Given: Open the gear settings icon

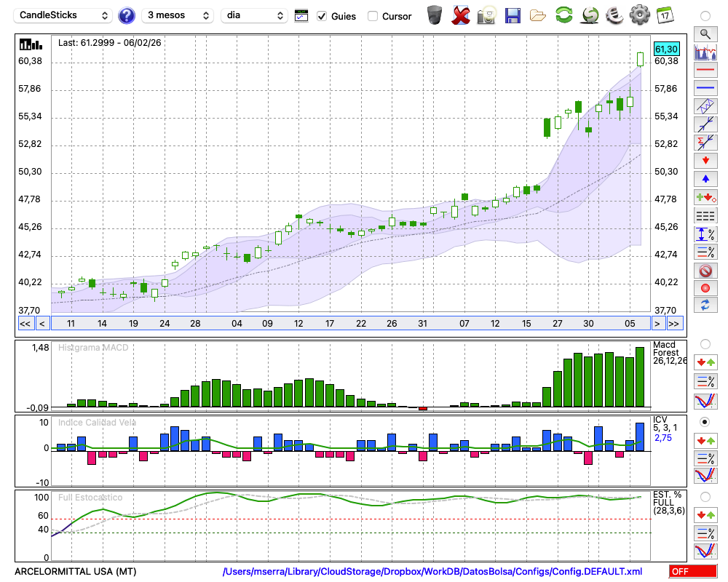Looking at the screenshot, I should [x=639, y=15].
